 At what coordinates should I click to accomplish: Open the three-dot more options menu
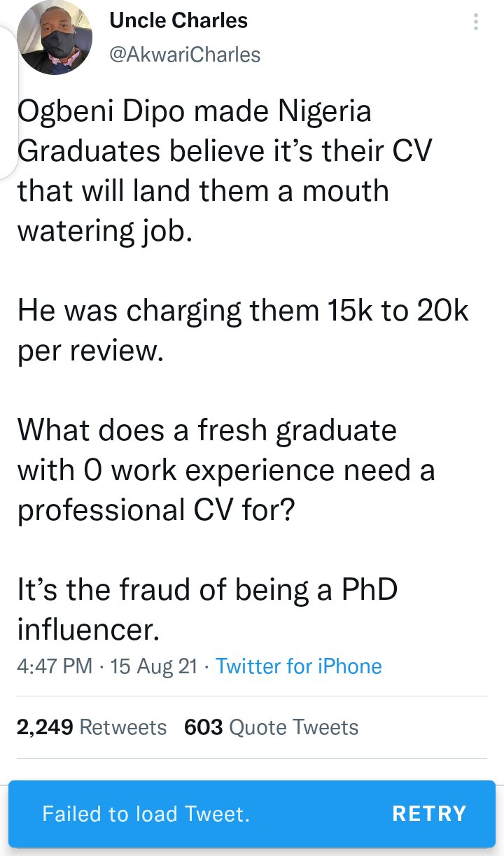(476, 23)
